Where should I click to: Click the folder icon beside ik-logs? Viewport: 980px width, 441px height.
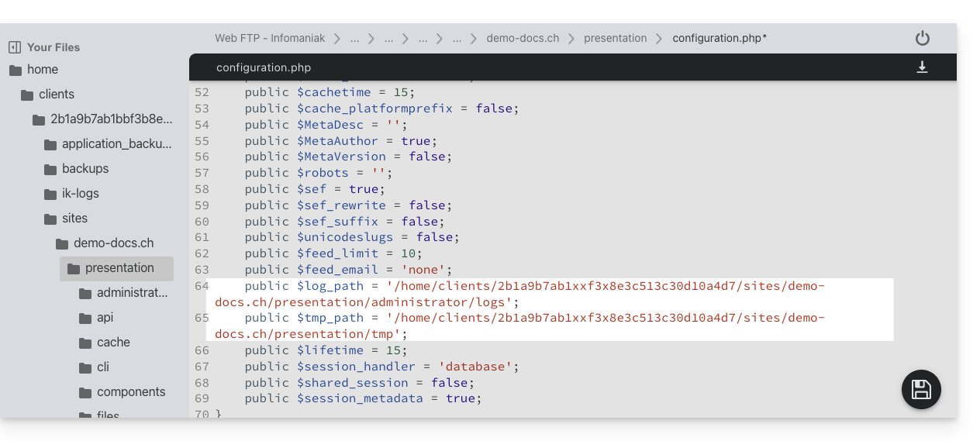[x=50, y=194]
